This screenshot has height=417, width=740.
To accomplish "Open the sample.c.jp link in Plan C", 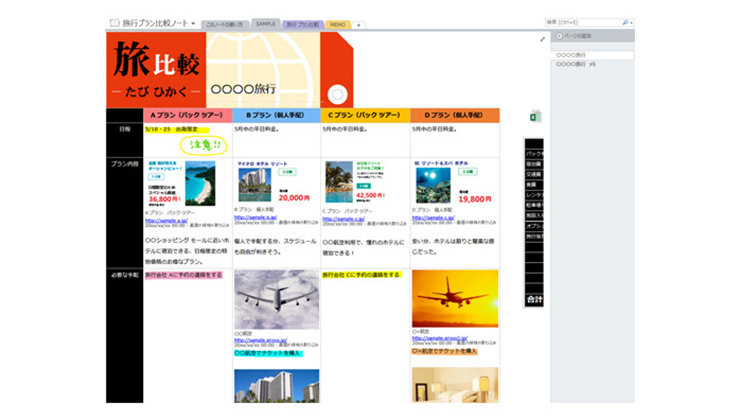I will pyautogui.click(x=343, y=217).
